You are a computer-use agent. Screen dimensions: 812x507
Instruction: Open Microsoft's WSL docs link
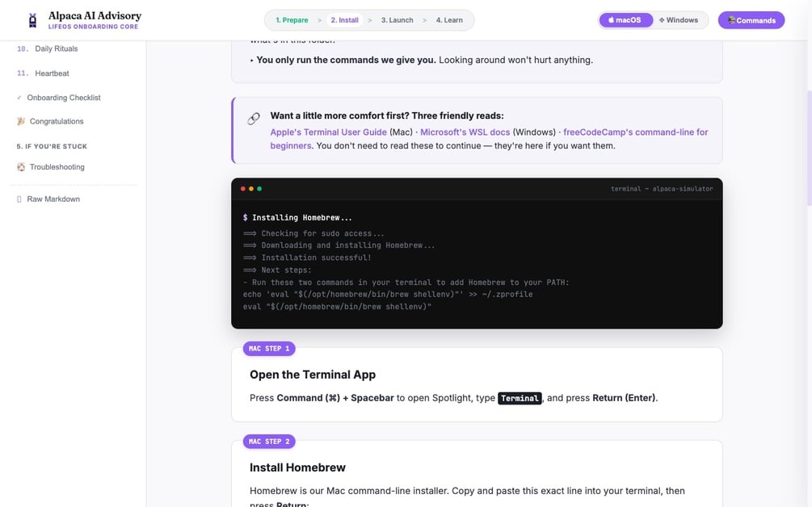[x=465, y=132]
